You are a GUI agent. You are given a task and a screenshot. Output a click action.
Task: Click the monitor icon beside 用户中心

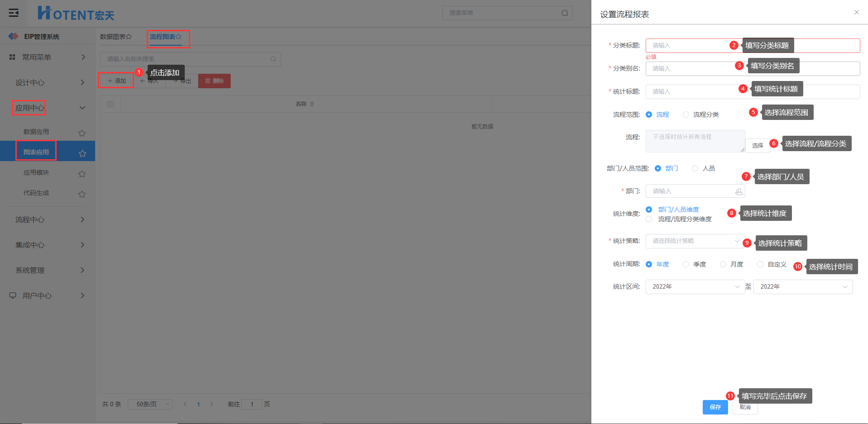(x=13, y=295)
